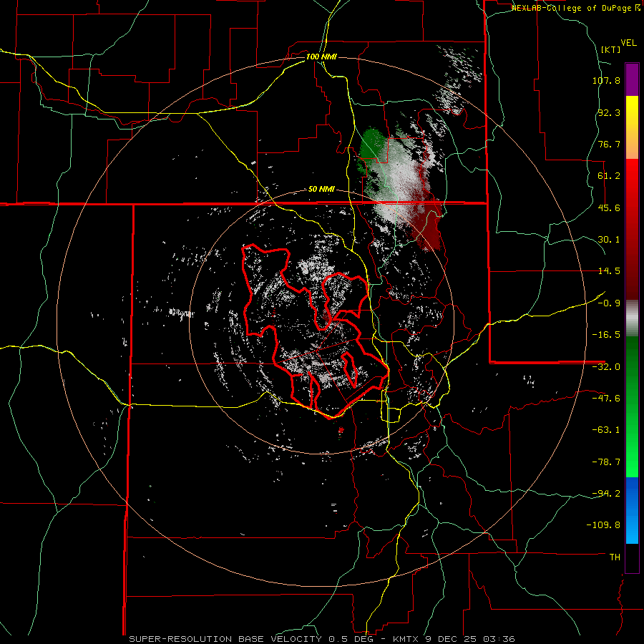The width and height of the screenshot is (644, 644).
Task: Select the -16.5 velocity scale value
Action: pyautogui.click(x=606, y=335)
